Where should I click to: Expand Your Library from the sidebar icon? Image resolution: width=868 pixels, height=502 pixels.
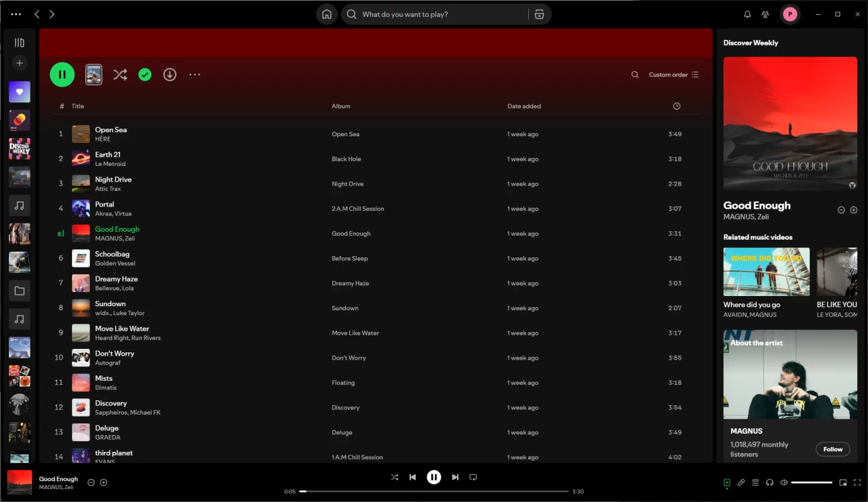[20, 43]
